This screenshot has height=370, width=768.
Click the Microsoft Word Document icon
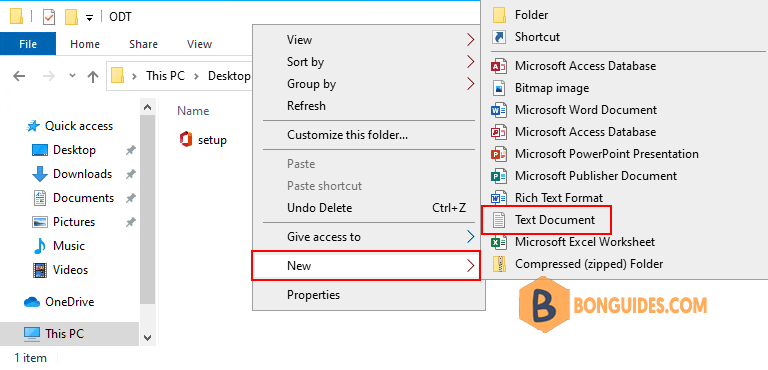tap(498, 110)
